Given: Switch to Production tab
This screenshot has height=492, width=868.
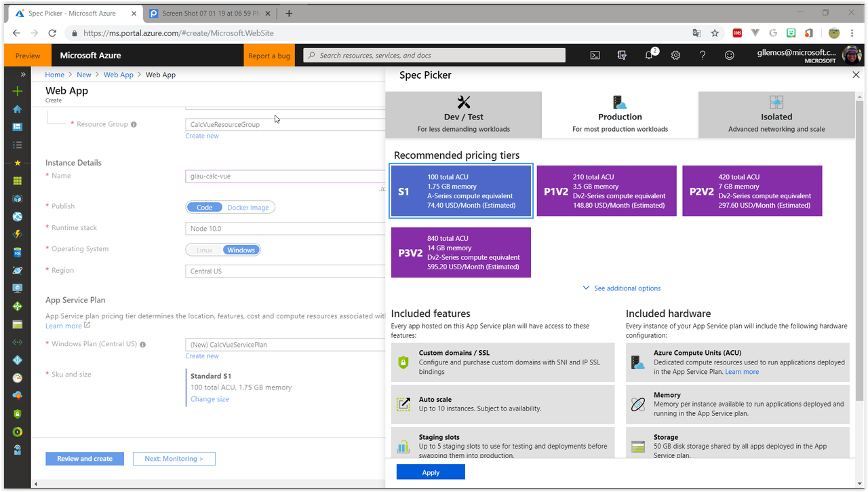Looking at the screenshot, I should (620, 115).
